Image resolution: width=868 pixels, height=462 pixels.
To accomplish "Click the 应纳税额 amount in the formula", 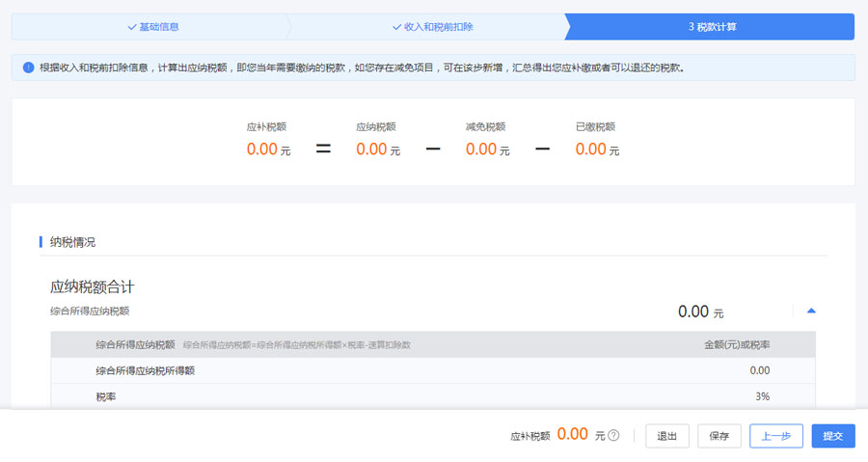I will tap(371, 149).
